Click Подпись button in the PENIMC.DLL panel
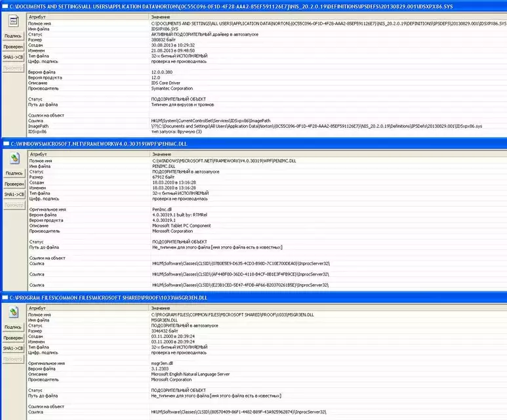The height and width of the screenshot is (420, 507). (x=14, y=173)
